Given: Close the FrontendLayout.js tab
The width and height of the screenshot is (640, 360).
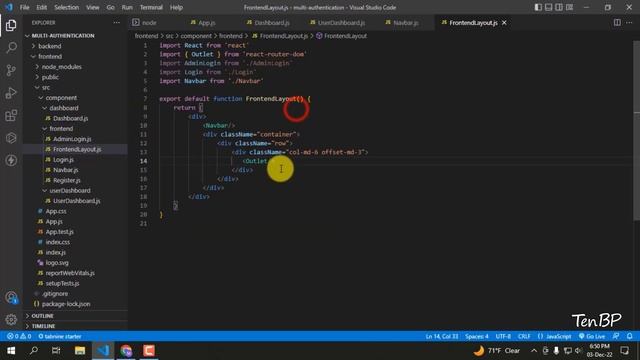Looking at the screenshot, I should point(504,23).
